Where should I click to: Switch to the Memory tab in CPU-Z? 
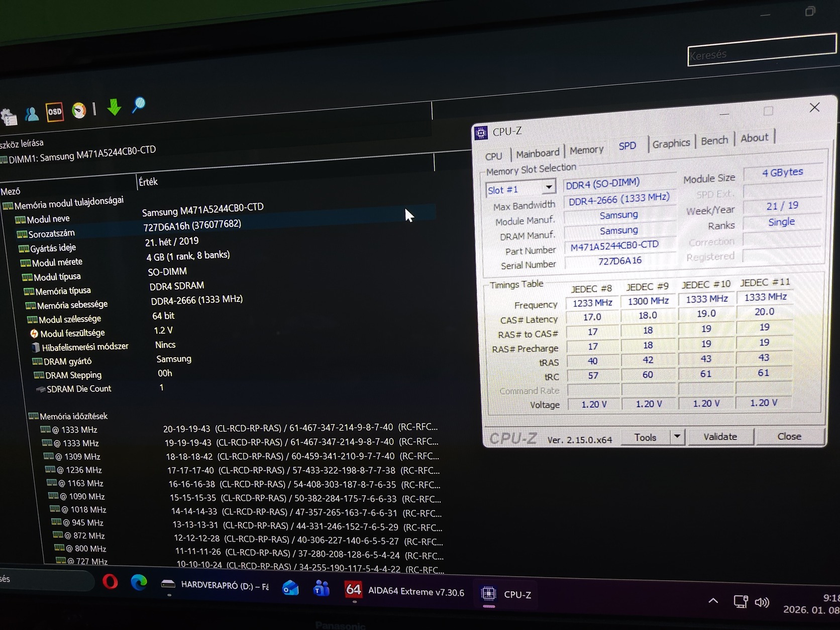pos(586,150)
